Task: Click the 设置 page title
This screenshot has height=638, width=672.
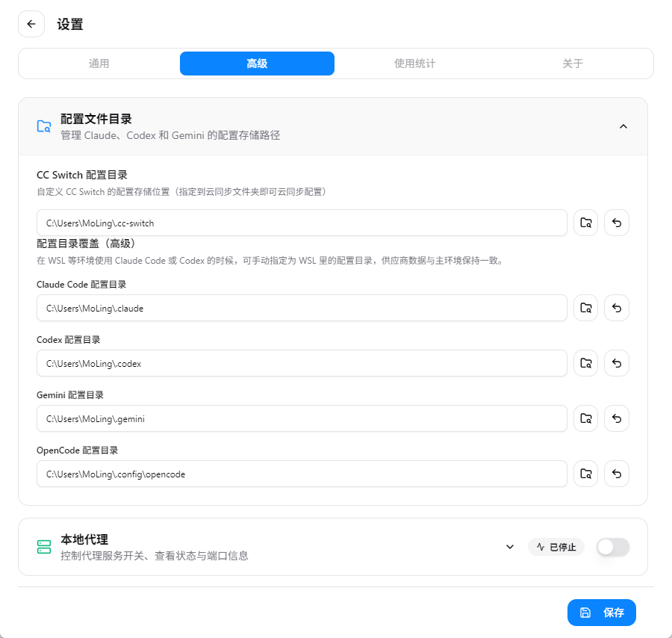Action: [x=70, y=24]
